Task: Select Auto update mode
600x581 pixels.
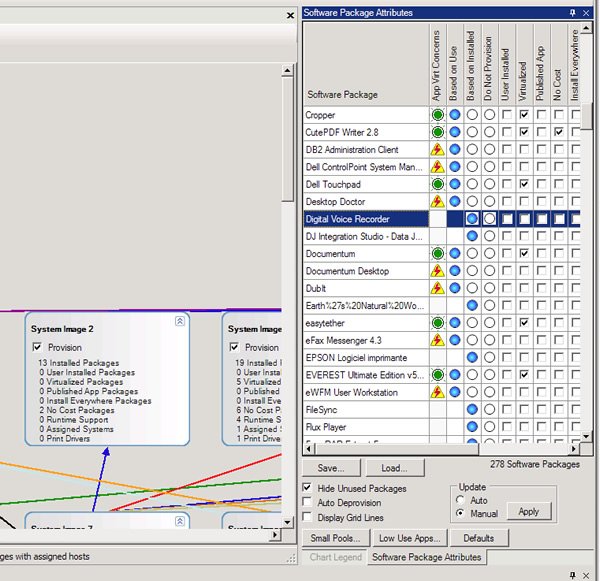Action: (460, 500)
